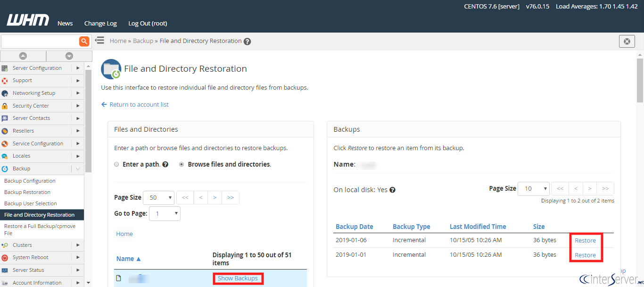Viewport: 644px width, 287px height.
Task: Open the Backups Page Size dropdown showing 10
Action: [533, 189]
